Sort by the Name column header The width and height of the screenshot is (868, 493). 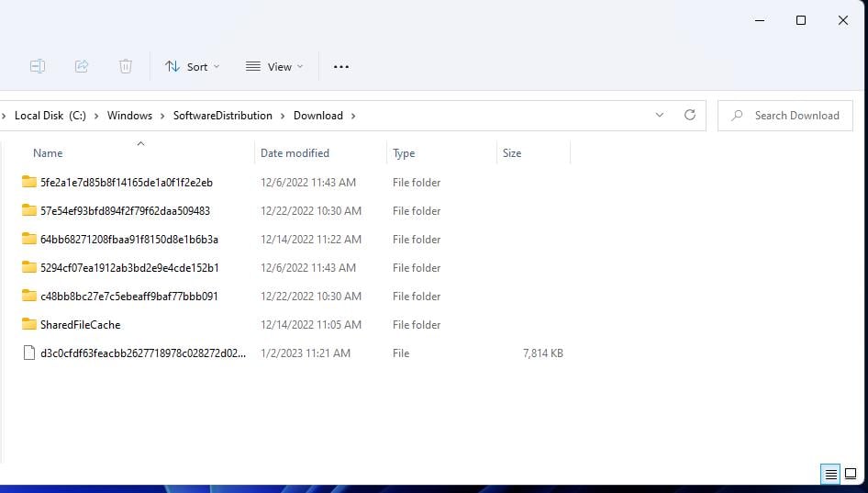[48, 153]
